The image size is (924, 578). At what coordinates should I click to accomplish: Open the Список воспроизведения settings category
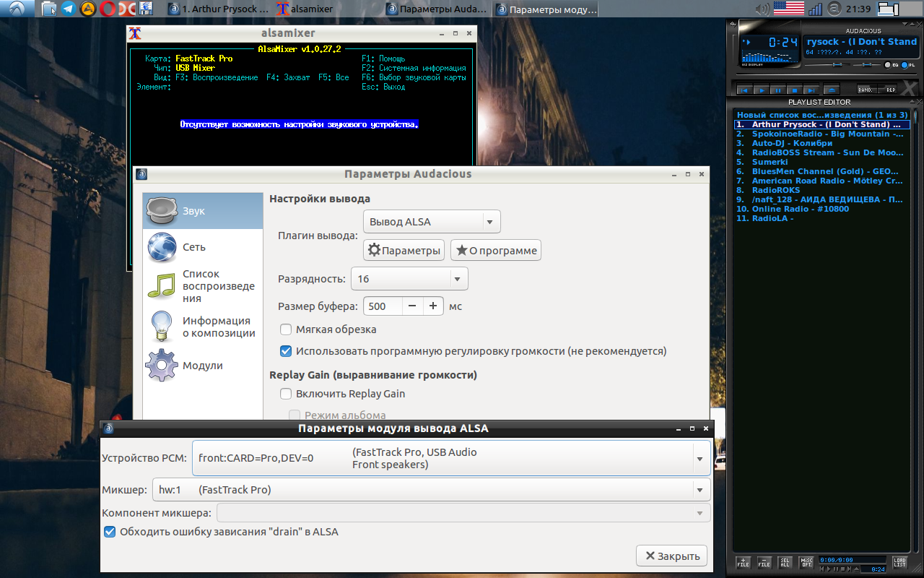(203, 286)
